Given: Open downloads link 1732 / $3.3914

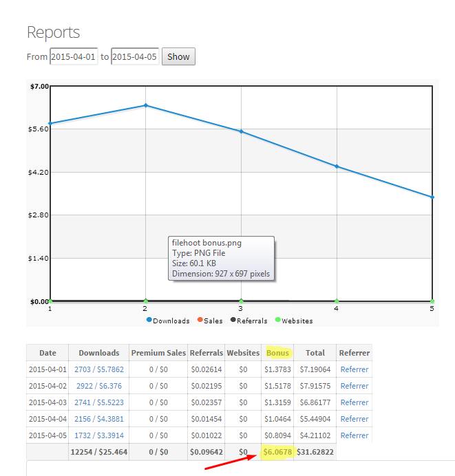Looking at the screenshot, I should (x=99, y=435).
